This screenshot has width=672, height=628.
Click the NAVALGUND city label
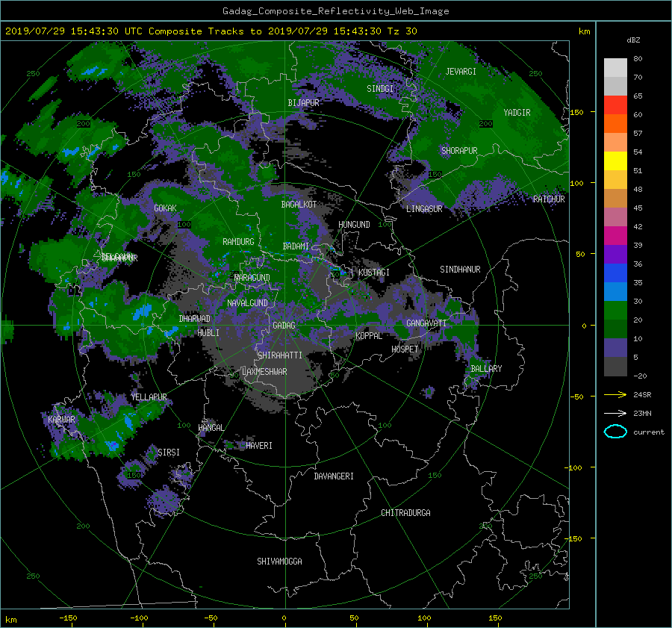(x=247, y=303)
